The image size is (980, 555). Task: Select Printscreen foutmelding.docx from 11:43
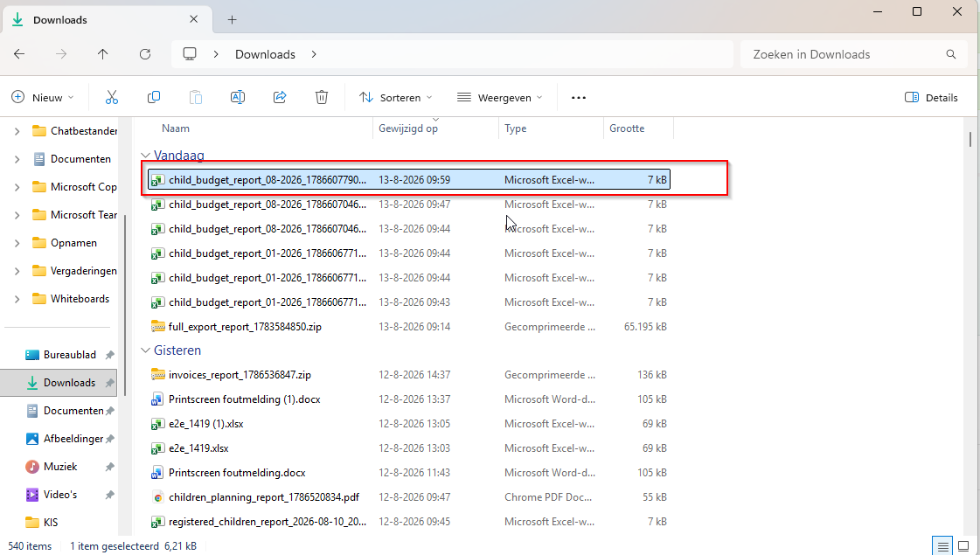409,473
